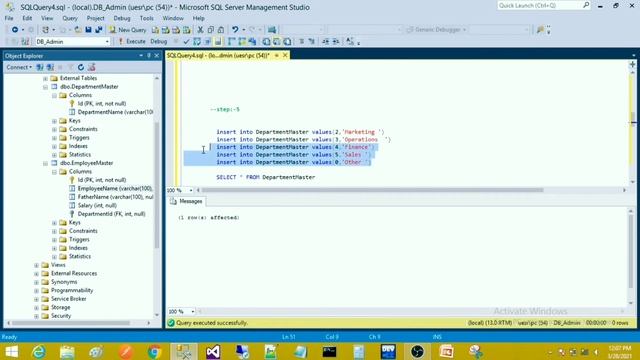Parse the query with the checkmark icon
Image resolution: width=640 pixels, height=360 pixels.
point(186,42)
